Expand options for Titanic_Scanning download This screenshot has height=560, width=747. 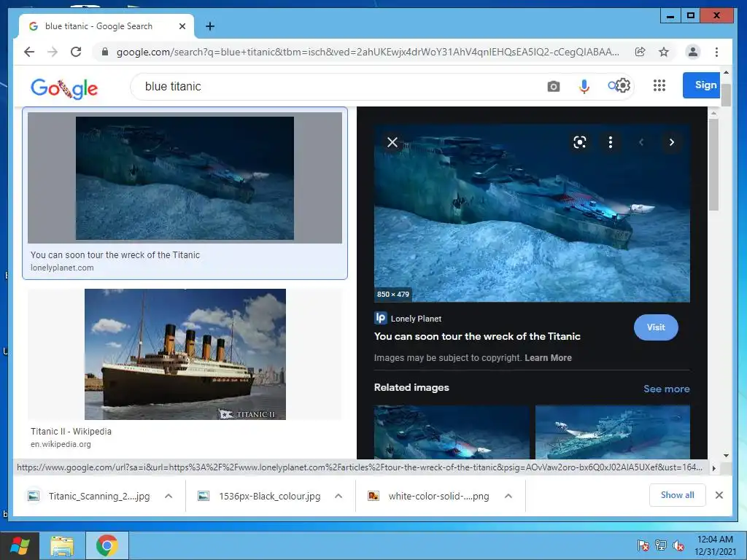[169, 496]
